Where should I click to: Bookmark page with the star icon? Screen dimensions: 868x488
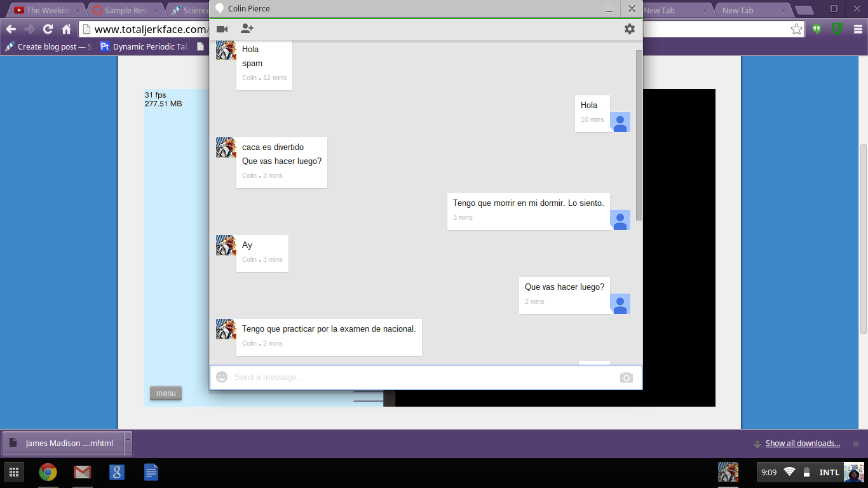coord(796,29)
